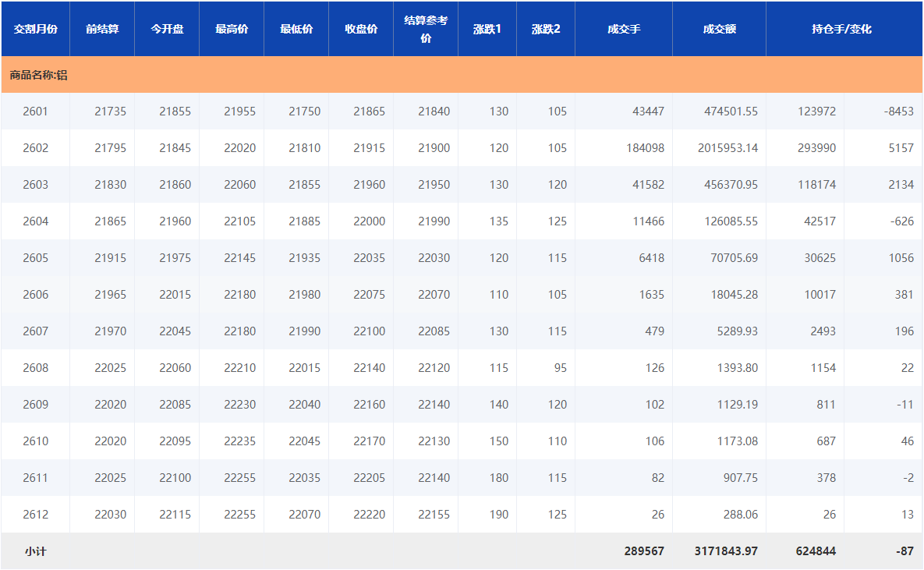Select open interest value 293990
This screenshot has height=570, width=924.
816,148
